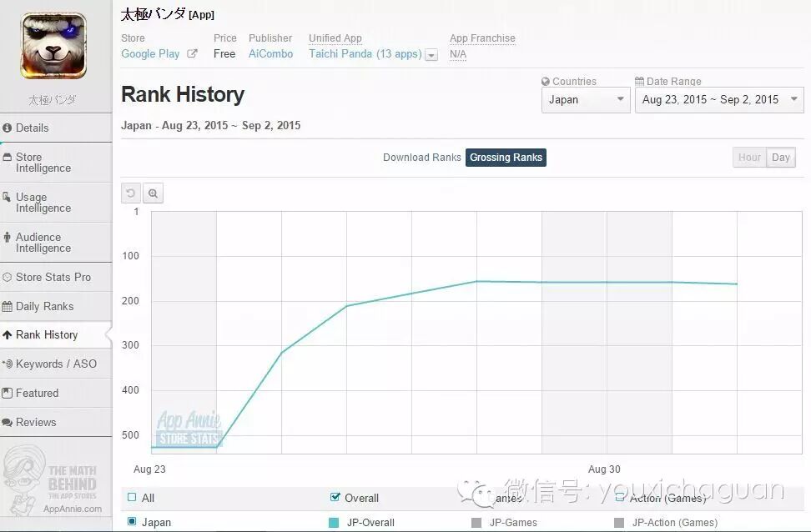Toggle the All checkbox

pos(131,497)
